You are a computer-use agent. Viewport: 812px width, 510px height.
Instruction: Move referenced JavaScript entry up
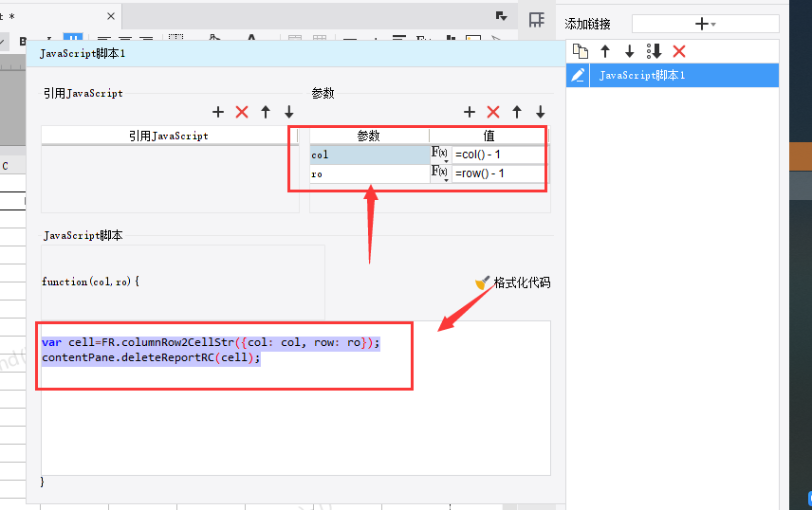pyautogui.click(x=266, y=112)
